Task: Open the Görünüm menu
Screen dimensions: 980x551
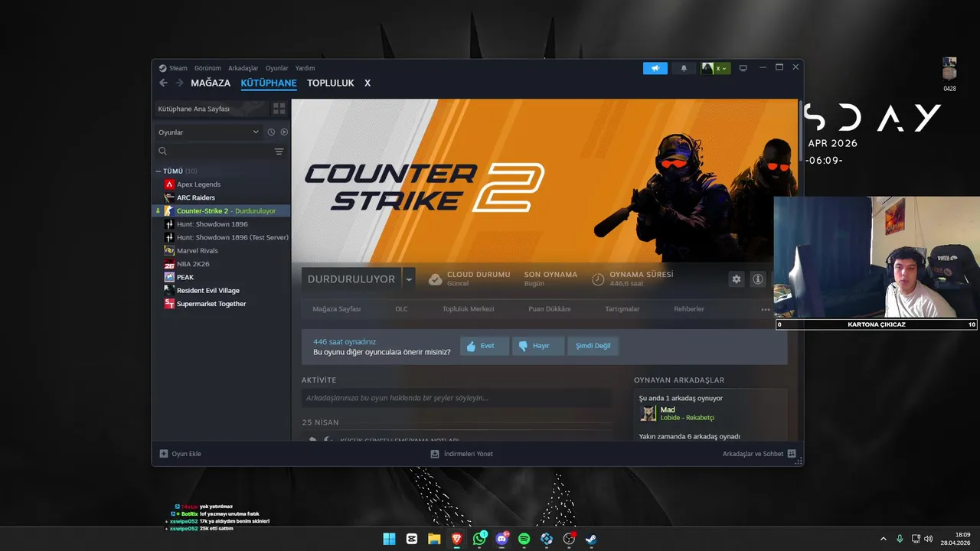Action: coord(207,68)
